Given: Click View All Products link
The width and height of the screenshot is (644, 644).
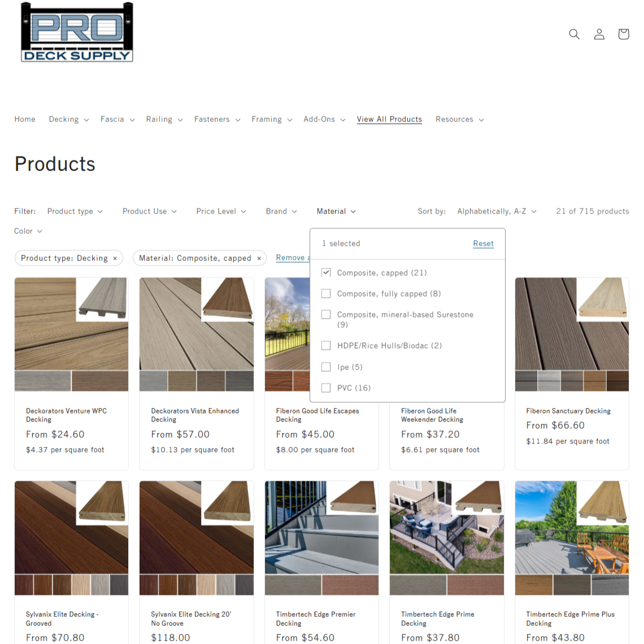Looking at the screenshot, I should 389,119.
